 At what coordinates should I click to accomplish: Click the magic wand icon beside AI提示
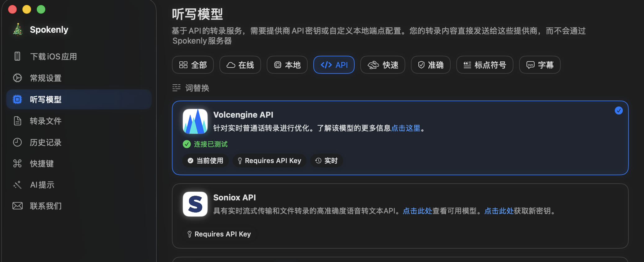[17, 185]
